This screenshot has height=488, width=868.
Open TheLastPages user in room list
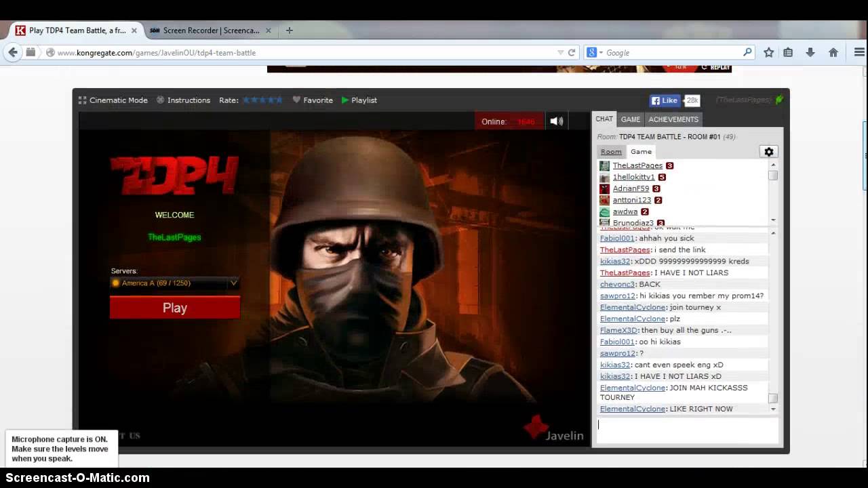click(637, 165)
